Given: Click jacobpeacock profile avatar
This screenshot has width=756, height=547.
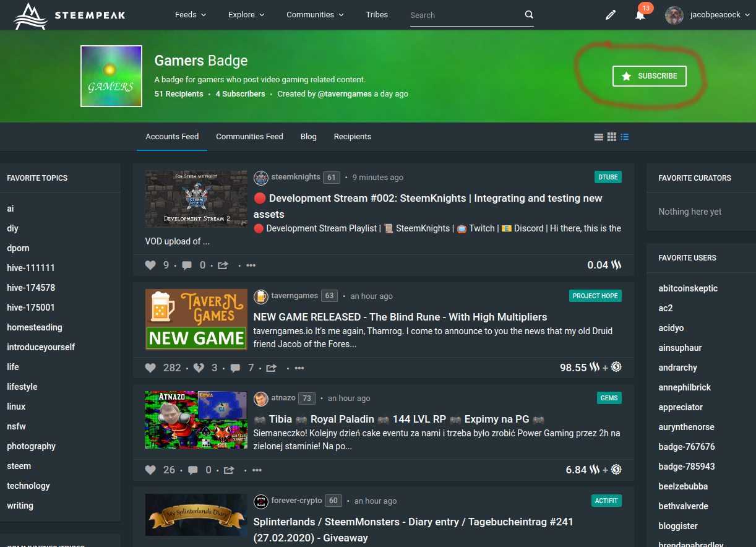Looking at the screenshot, I should pyautogui.click(x=674, y=15).
